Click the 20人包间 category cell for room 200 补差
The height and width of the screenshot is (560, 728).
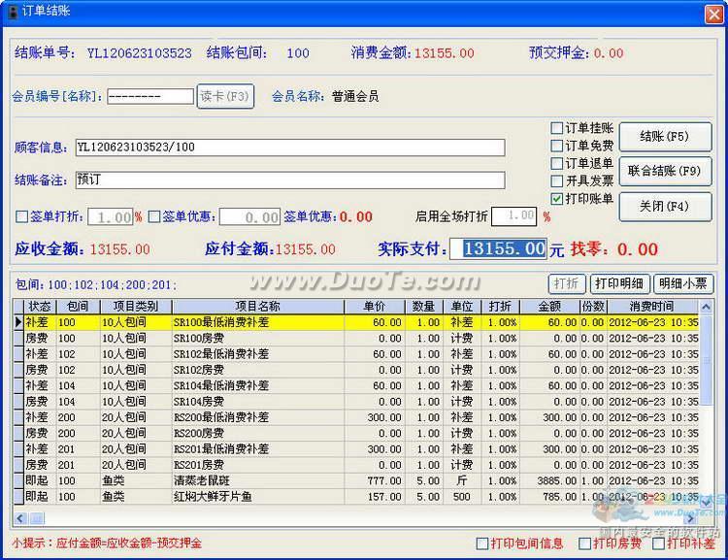pyautogui.click(x=136, y=417)
